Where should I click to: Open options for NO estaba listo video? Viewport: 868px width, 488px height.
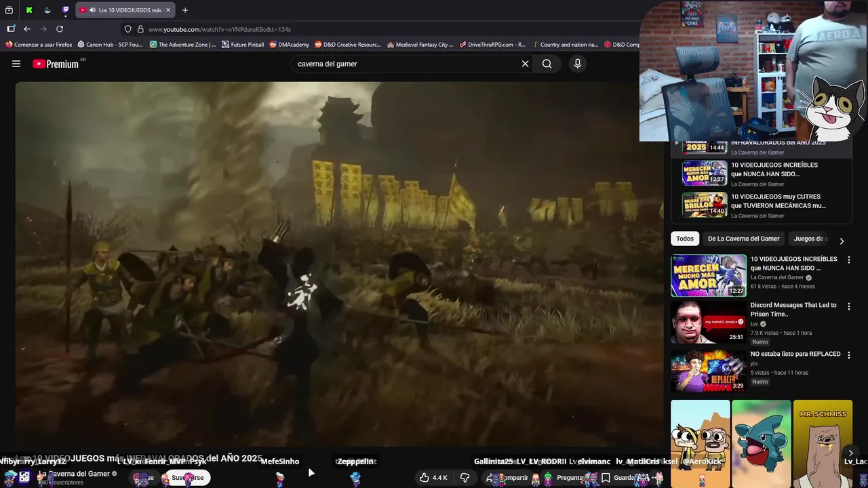[x=848, y=355]
